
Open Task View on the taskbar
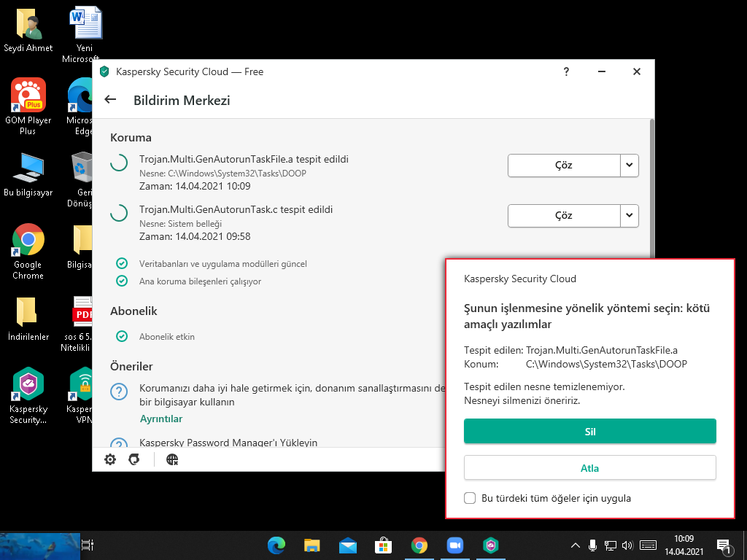tap(88, 545)
